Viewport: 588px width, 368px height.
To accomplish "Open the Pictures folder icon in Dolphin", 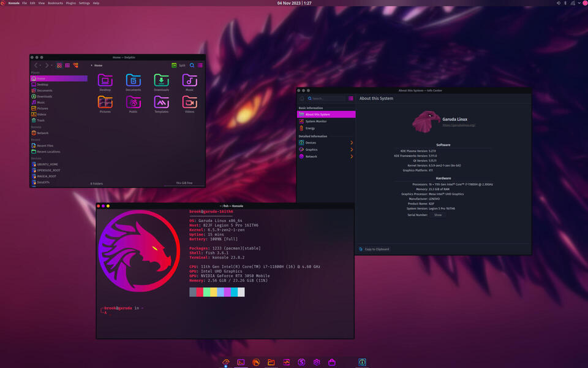I will (105, 104).
